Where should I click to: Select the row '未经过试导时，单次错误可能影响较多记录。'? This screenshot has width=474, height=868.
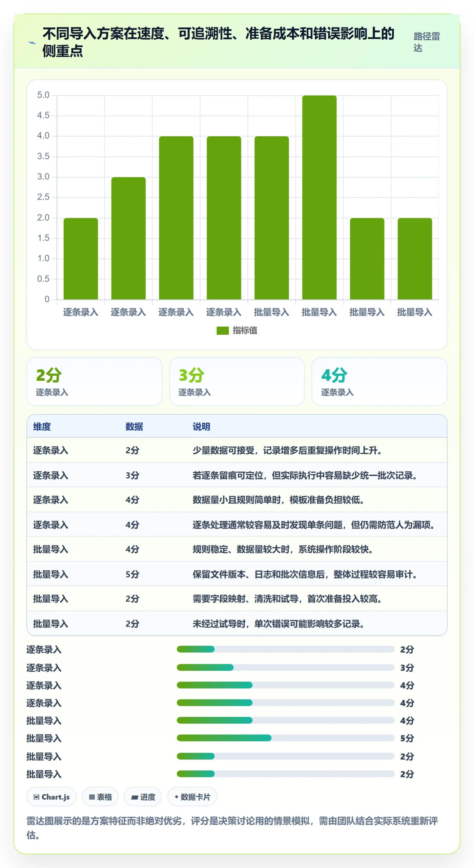click(237, 624)
